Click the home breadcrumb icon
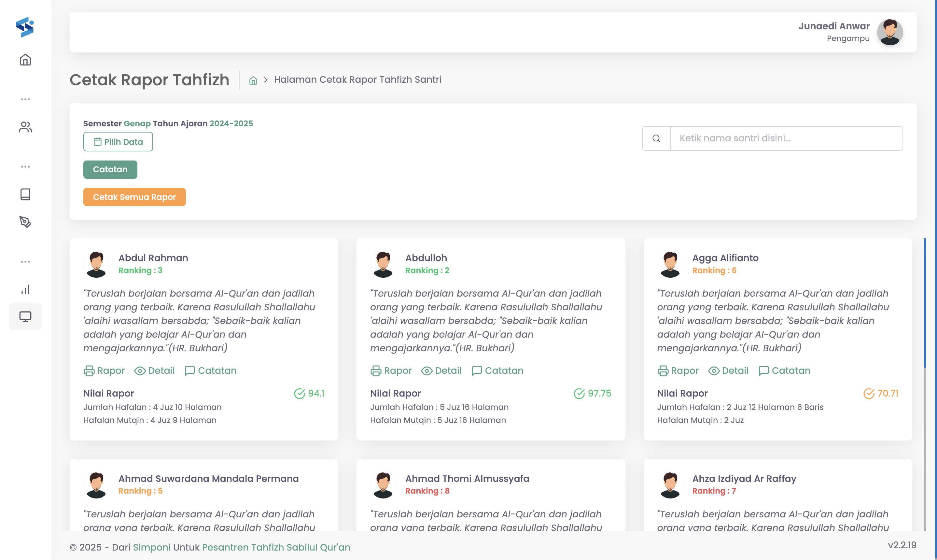This screenshot has width=937, height=560. (253, 80)
